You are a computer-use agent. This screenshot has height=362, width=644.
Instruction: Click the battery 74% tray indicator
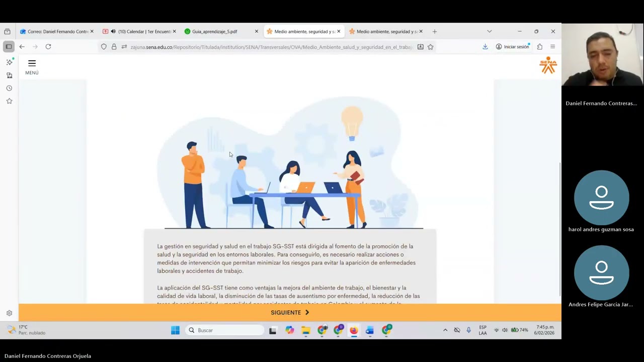519,330
